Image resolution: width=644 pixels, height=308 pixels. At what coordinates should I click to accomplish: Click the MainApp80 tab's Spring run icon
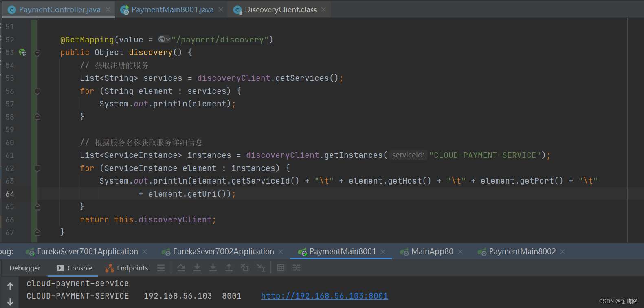point(404,252)
